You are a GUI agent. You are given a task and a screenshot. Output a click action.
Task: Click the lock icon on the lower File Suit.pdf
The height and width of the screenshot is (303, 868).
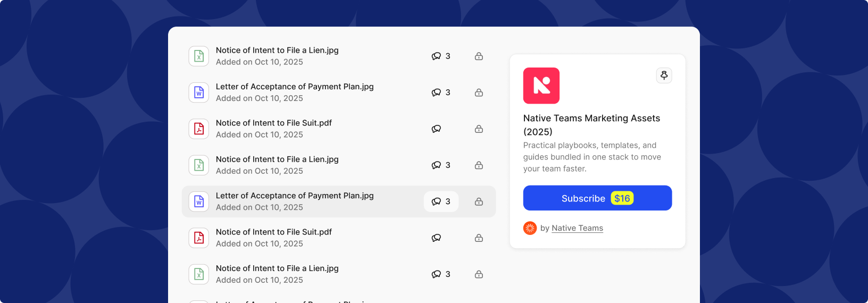[479, 238]
